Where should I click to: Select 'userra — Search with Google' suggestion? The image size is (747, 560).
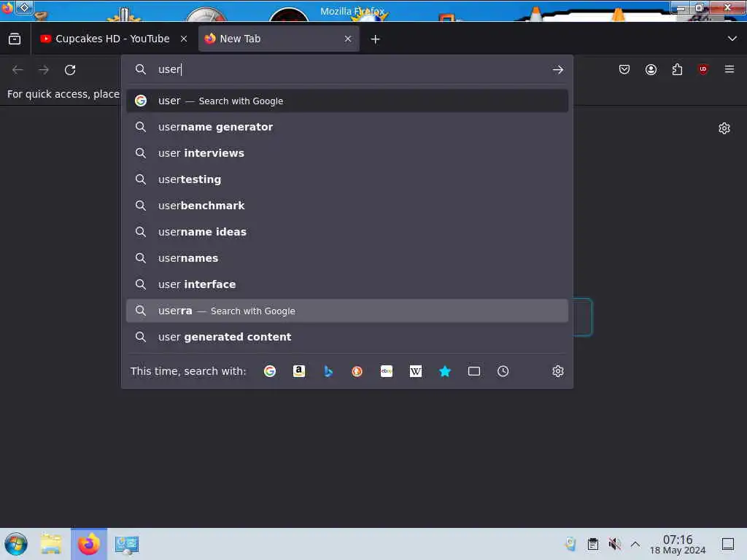click(347, 311)
